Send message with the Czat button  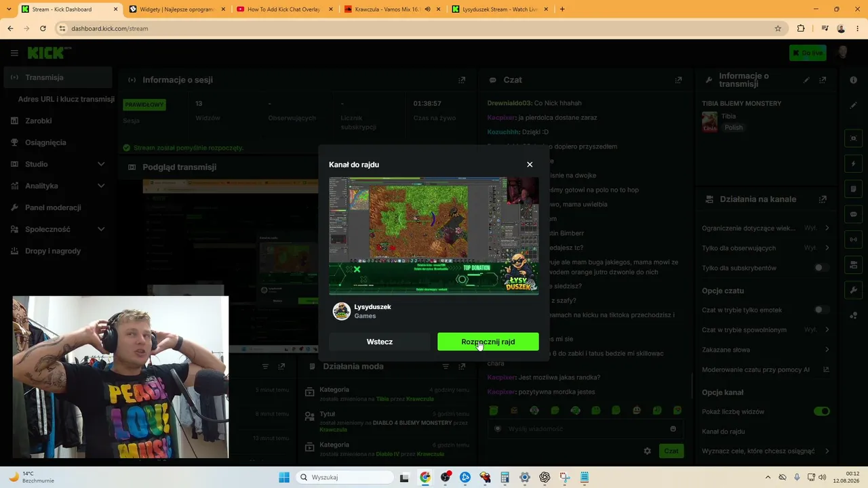point(671,451)
